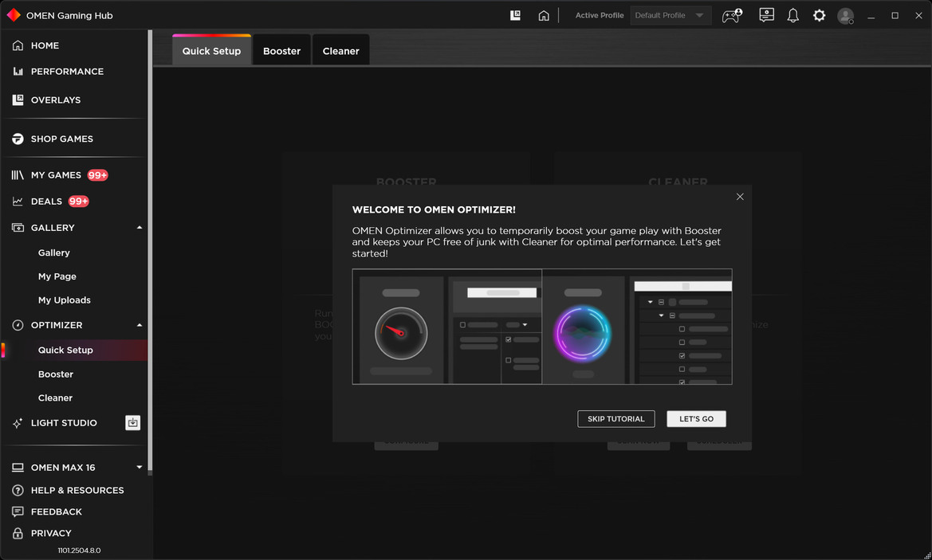
Task: Click the PERFORMANCE bar chart icon
Action: (18, 71)
